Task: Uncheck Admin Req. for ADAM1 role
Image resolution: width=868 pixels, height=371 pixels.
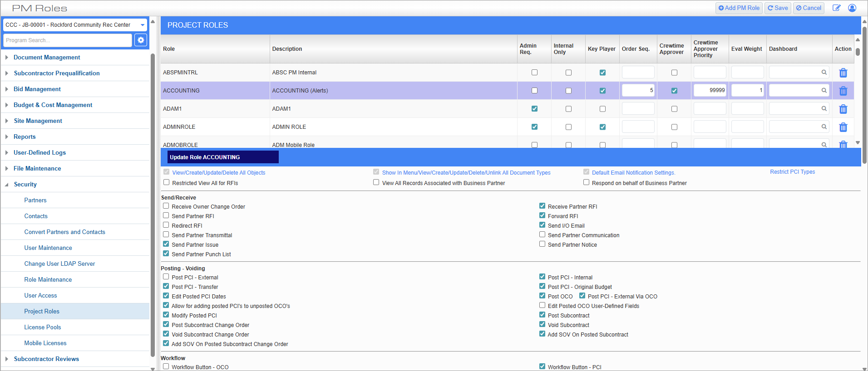Action: pos(534,109)
